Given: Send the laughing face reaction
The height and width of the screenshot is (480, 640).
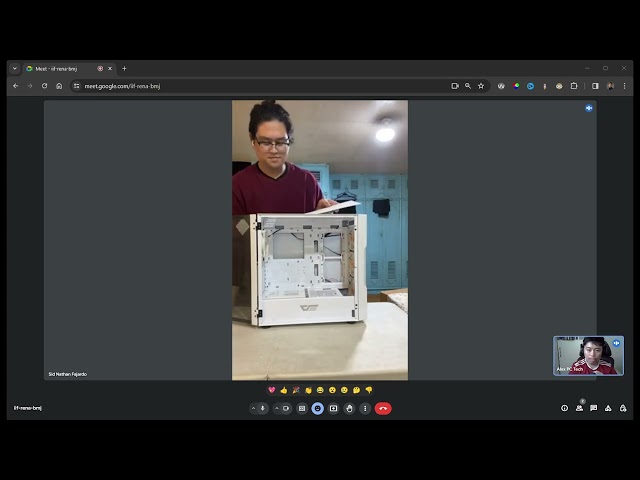Looking at the screenshot, I should (320, 390).
